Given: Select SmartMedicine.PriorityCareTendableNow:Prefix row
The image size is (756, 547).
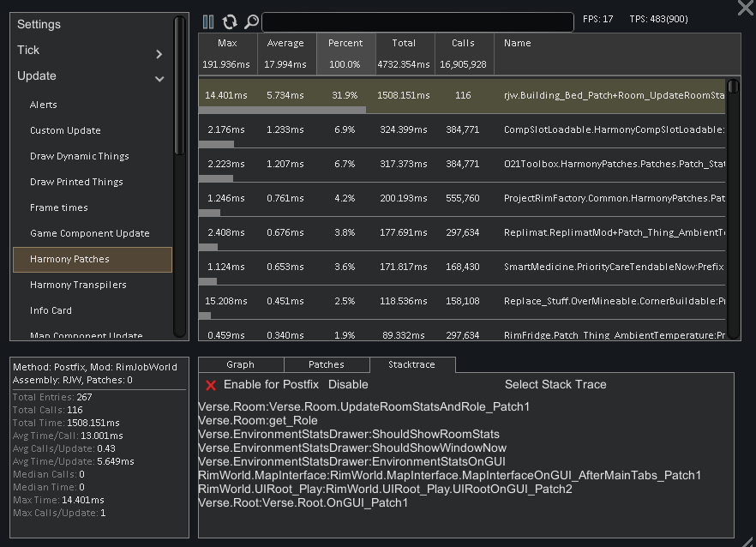Looking at the screenshot, I should (461, 267).
